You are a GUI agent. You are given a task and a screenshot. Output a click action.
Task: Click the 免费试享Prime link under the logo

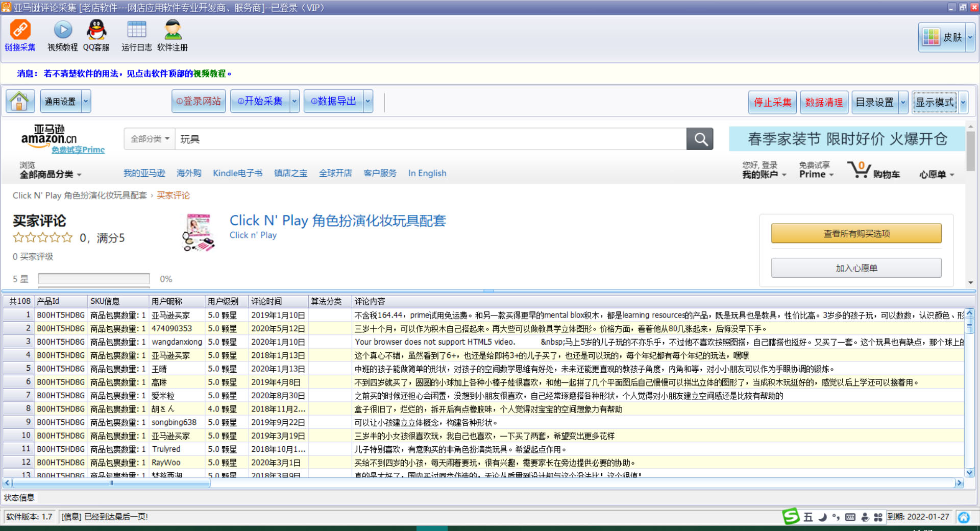click(x=78, y=150)
